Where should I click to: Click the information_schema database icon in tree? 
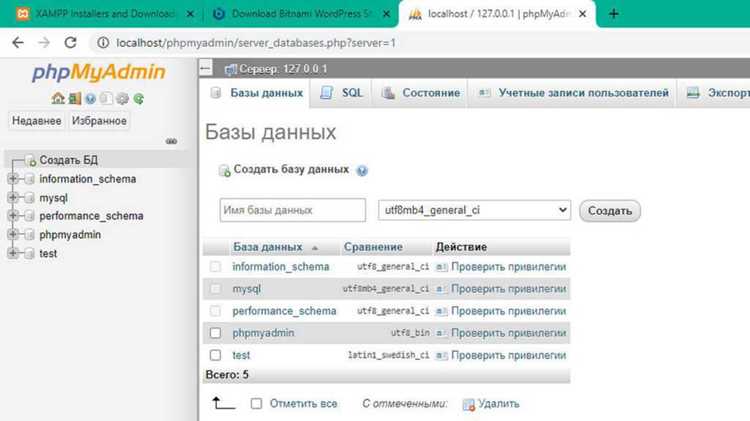(x=30, y=179)
